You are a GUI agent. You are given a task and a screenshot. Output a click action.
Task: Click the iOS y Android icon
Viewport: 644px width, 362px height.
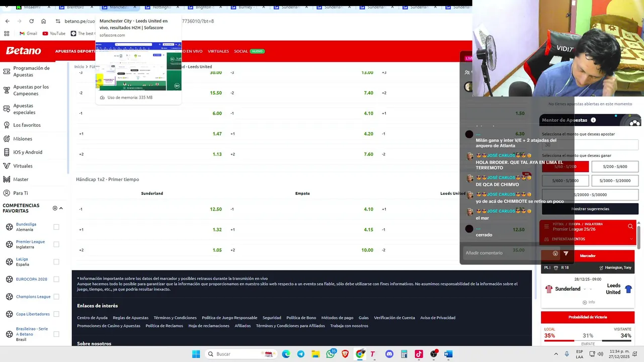click(7, 152)
